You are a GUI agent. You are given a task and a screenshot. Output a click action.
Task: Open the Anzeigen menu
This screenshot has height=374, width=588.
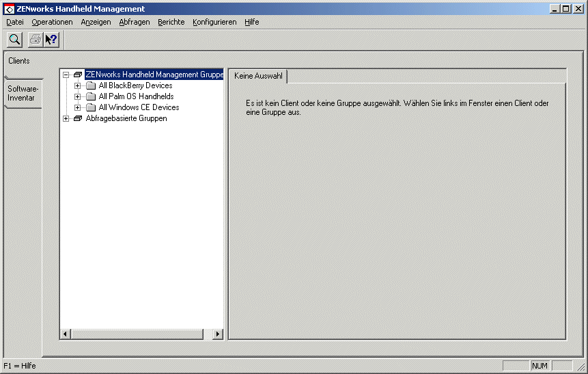tap(96, 22)
